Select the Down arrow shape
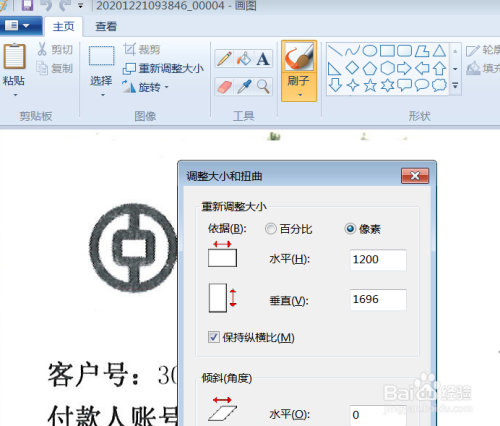This screenshot has width=500, height=426. point(335,85)
